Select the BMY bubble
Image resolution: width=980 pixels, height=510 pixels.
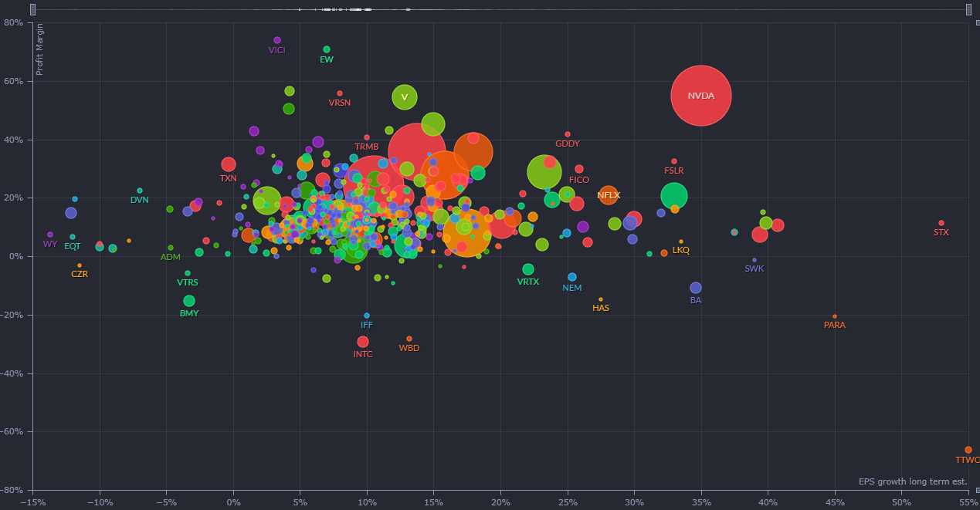pyautogui.click(x=189, y=301)
